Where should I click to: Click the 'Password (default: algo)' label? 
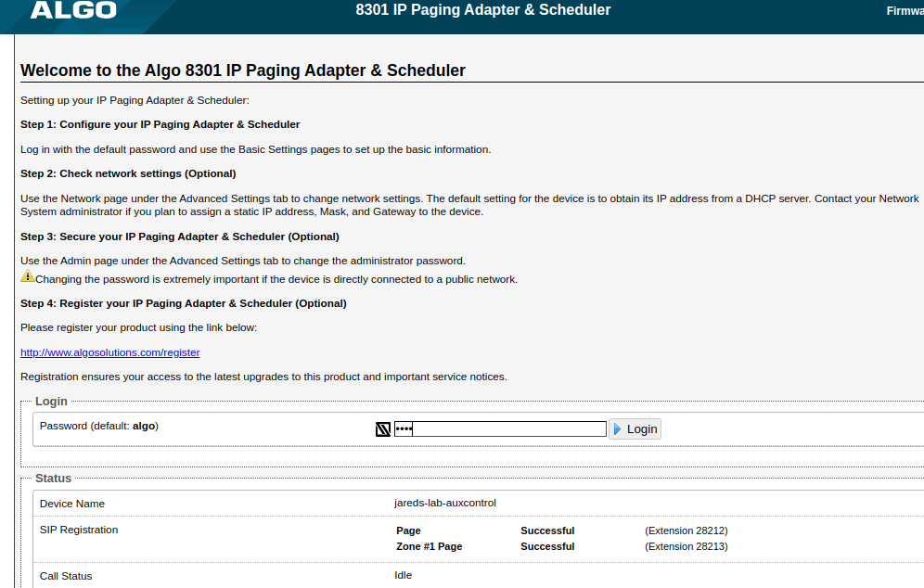point(99,426)
